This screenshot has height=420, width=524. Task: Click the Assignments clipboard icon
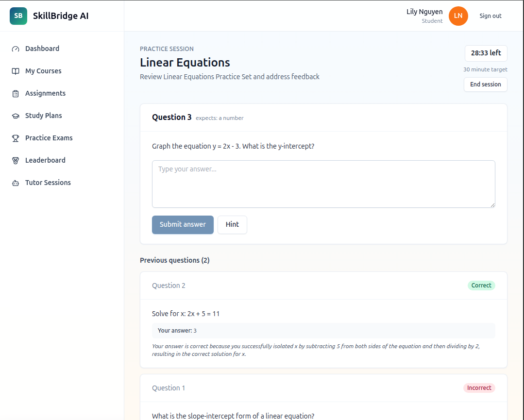16,94
